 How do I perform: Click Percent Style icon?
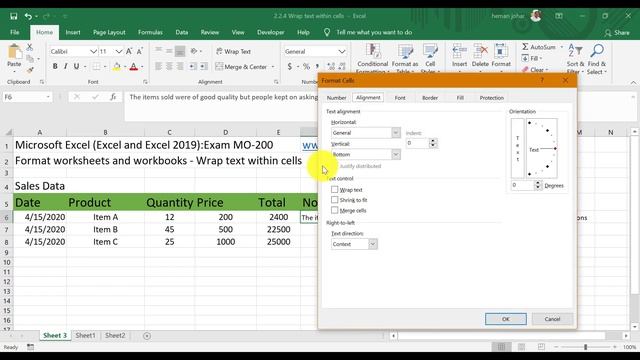[x=306, y=66]
